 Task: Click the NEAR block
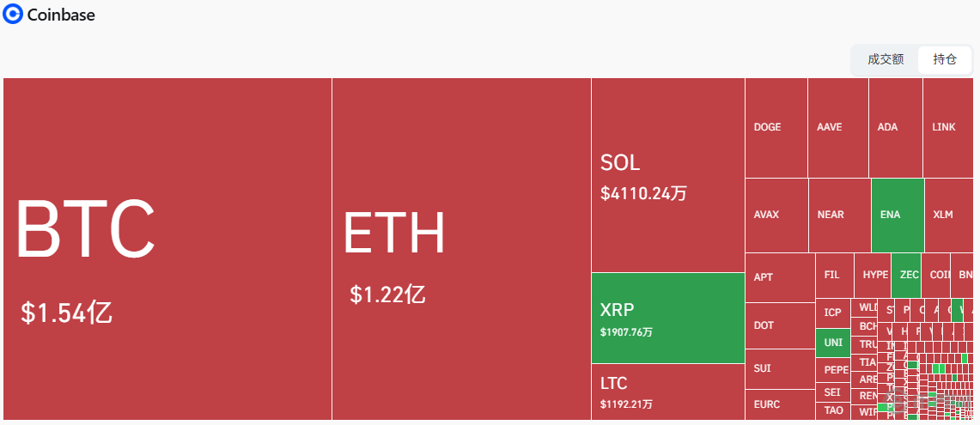click(x=839, y=215)
